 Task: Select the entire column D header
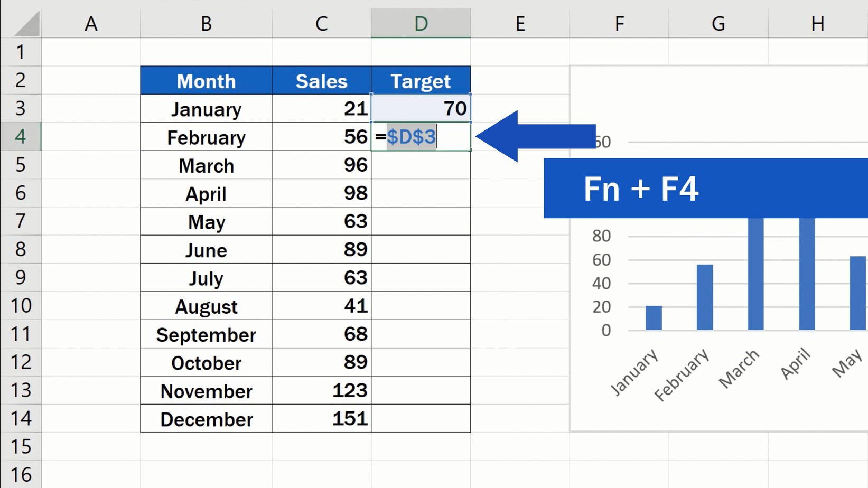[420, 23]
